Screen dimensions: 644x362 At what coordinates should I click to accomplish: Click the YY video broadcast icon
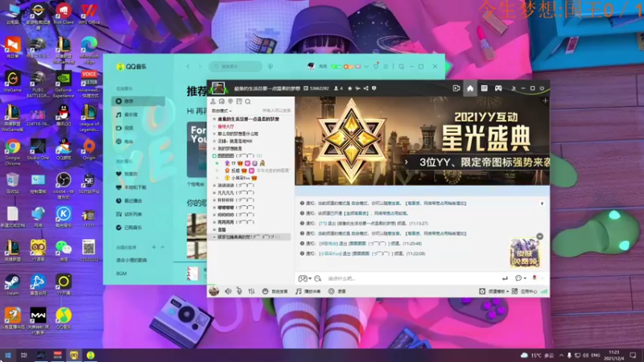(x=456, y=88)
